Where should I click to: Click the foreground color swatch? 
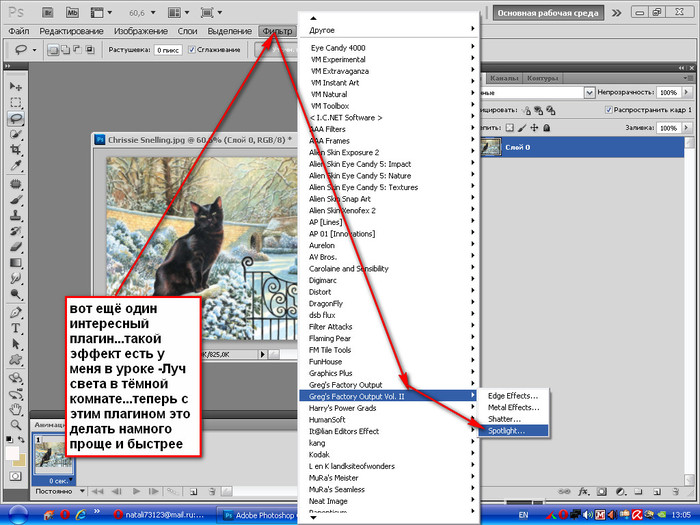click(x=12, y=452)
